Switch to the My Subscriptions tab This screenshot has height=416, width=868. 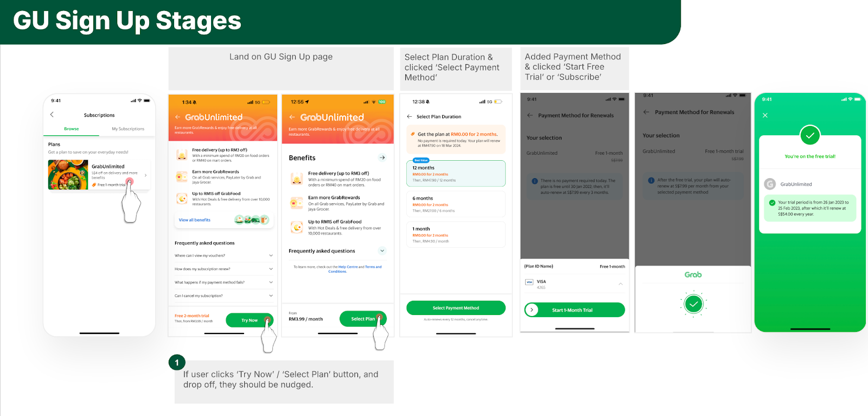128,129
